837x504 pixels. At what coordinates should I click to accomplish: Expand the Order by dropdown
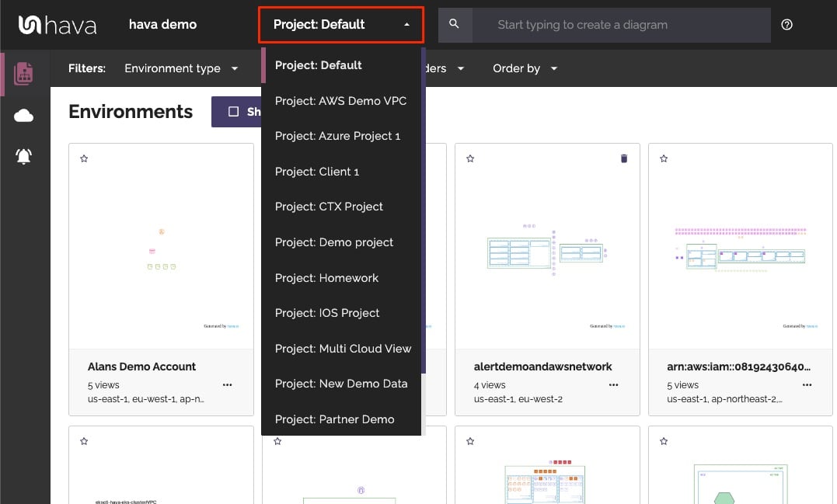(525, 68)
